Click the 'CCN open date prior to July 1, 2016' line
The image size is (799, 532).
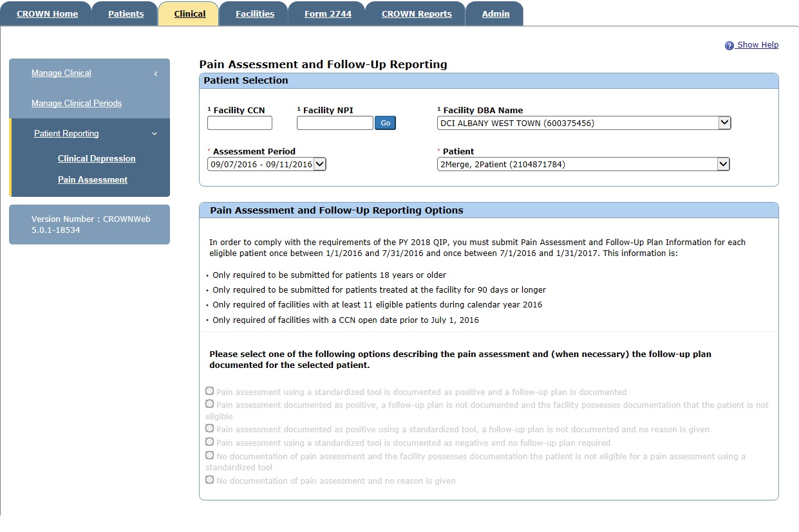tap(346, 320)
